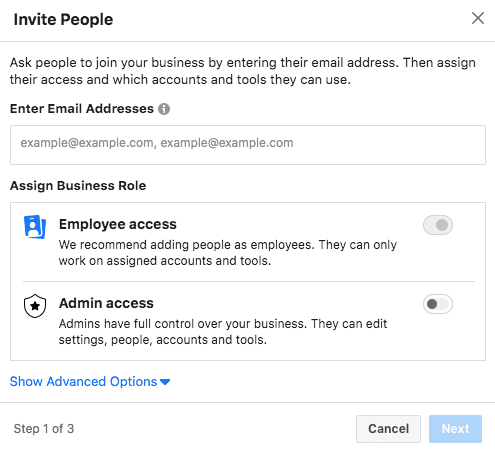The height and width of the screenshot is (454, 495).
Task: Close the Invite People dialog
Action: tap(478, 18)
